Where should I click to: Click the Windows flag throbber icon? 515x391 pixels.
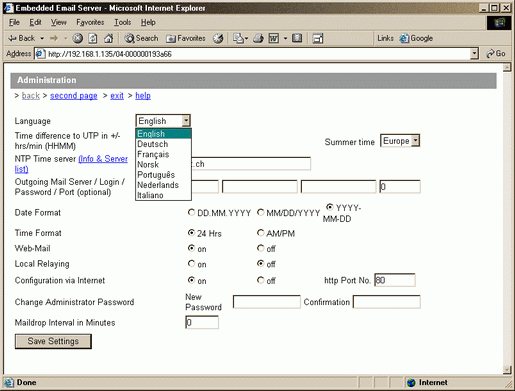(x=499, y=23)
